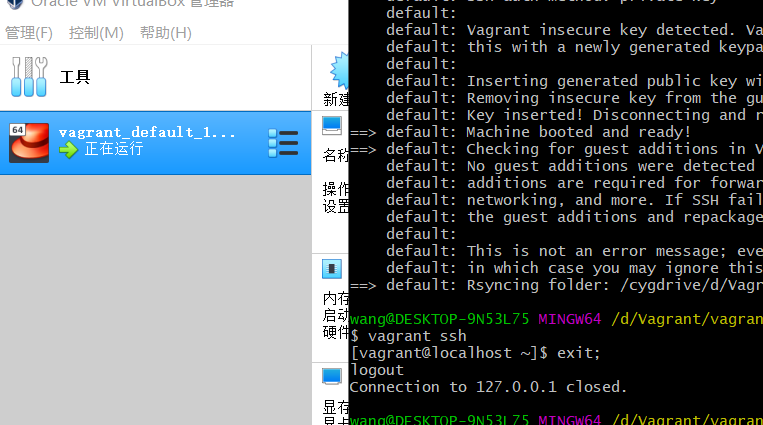Click the green running-state arrow icon
Viewport: 763px width, 425px height.
coord(69,149)
